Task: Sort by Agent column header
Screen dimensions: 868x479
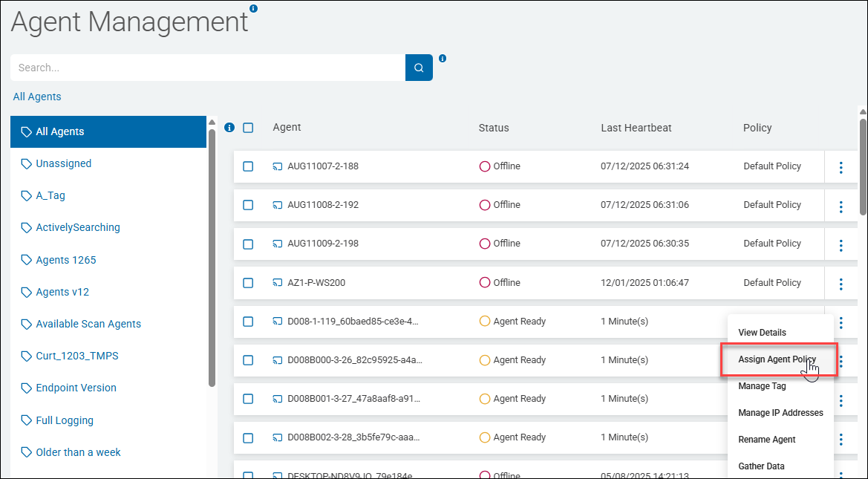Action: point(287,128)
